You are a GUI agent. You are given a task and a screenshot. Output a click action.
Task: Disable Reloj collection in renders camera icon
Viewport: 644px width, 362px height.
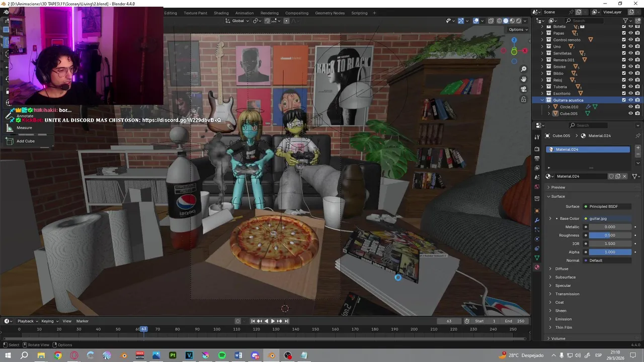pos(637,80)
